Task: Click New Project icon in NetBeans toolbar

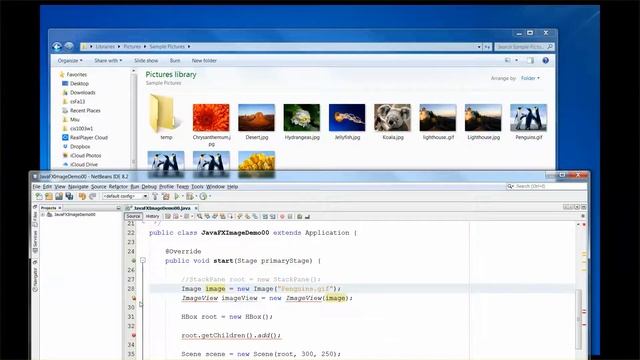Action: point(49,196)
